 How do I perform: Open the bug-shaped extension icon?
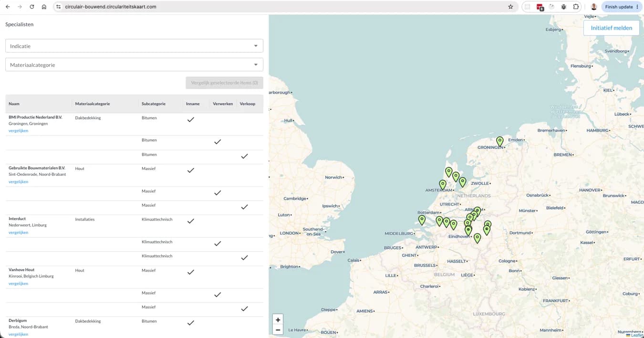pos(564,7)
